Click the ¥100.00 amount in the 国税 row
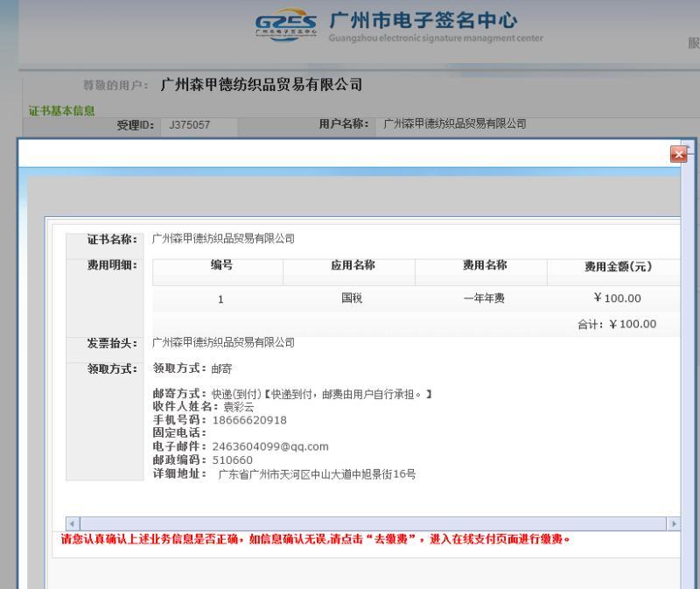This screenshot has height=589, width=700. coord(618,298)
